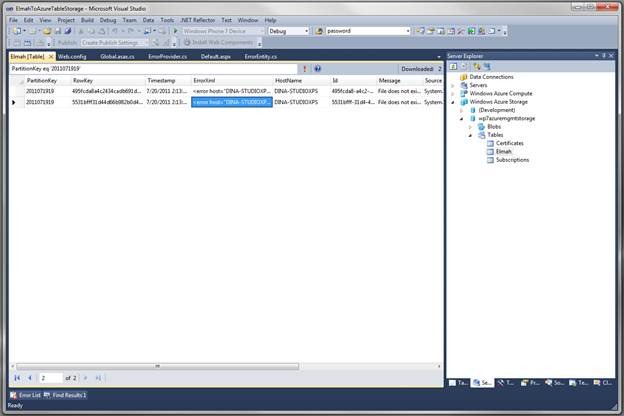The width and height of the screenshot is (624, 416).
Task: Click the HostName column header
Action: pyautogui.click(x=301, y=81)
